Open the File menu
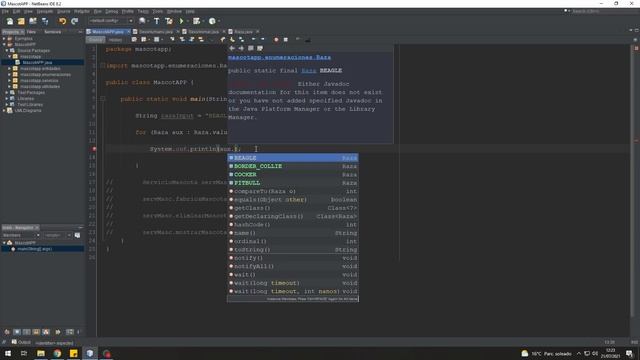Image resolution: width=640 pixels, height=360 pixels. (5, 11)
